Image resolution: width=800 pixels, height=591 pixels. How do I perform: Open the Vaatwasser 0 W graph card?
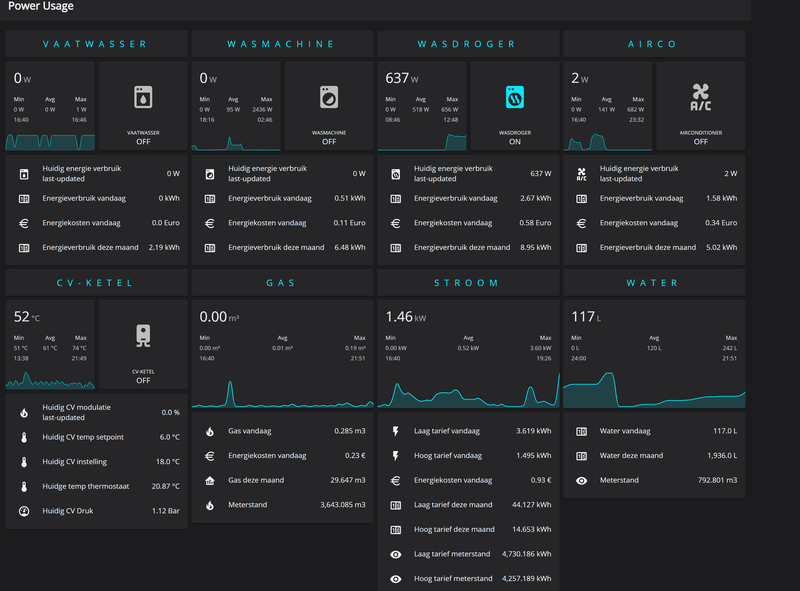click(50, 106)
